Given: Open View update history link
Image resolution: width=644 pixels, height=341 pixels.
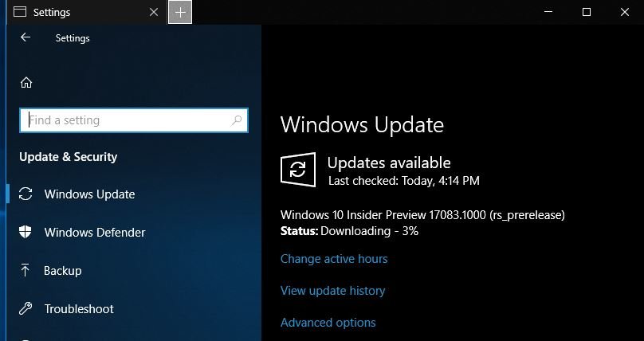Looking at the screenshot, I should click(332, 291).
